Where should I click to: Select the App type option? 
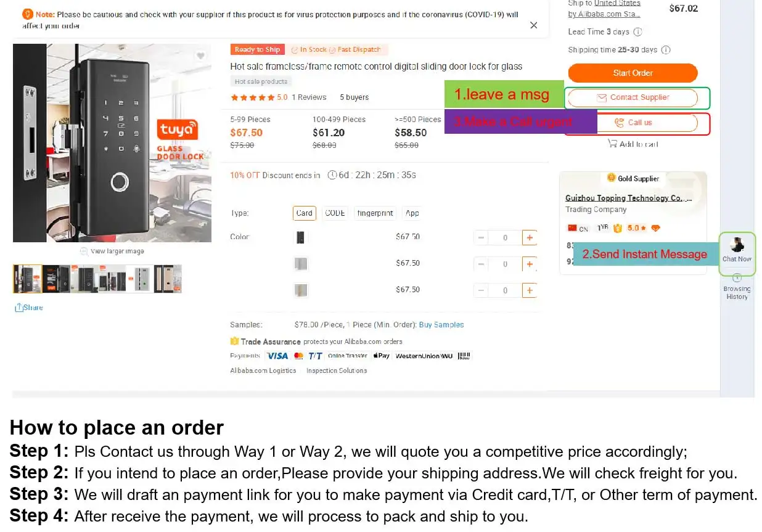(412, 213)
